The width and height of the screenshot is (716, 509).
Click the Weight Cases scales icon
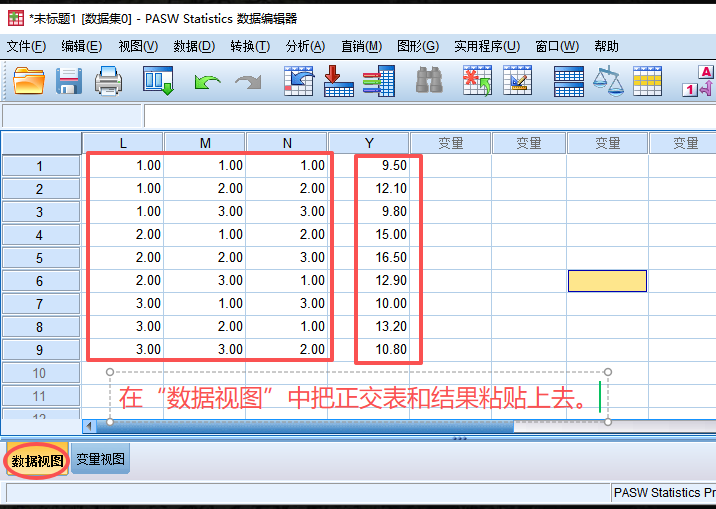(607, 81)
